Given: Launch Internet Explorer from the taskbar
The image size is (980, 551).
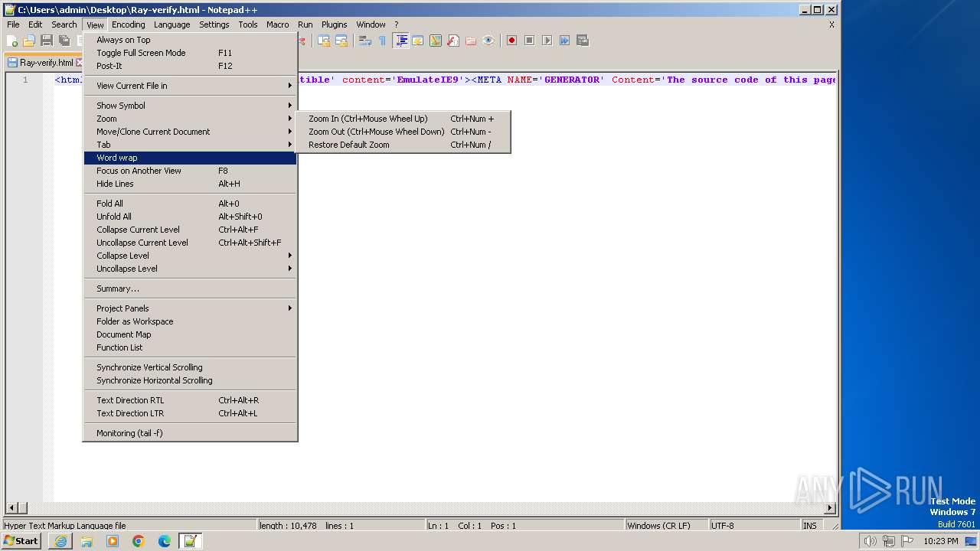Looking at the screenshot, I should pos(60,541).
